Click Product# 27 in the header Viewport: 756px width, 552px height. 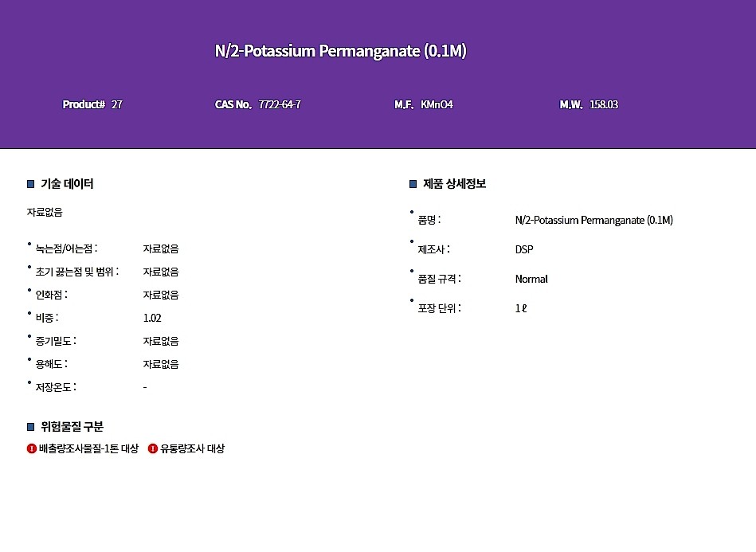(92, 104)
